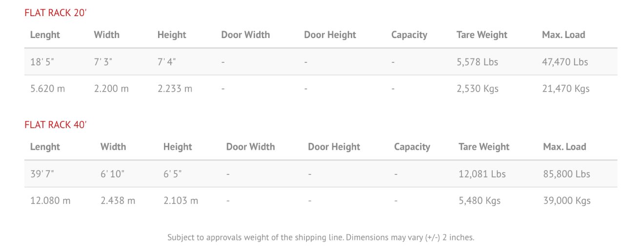Click Tare Weight header in Flat Rack 20' table
This screenshot has height=252, width=644.
[x=482, y=35]
